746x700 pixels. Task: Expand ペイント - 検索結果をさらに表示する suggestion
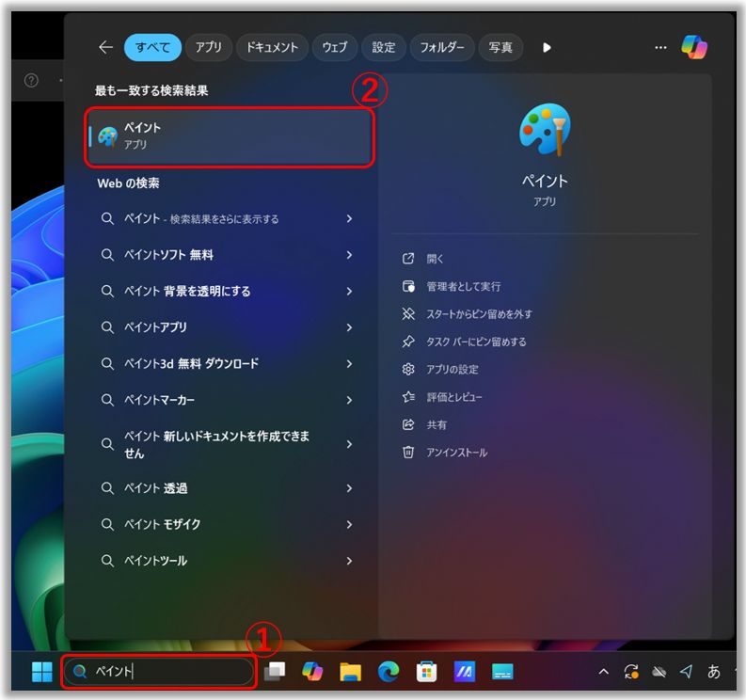click(349, 218)
